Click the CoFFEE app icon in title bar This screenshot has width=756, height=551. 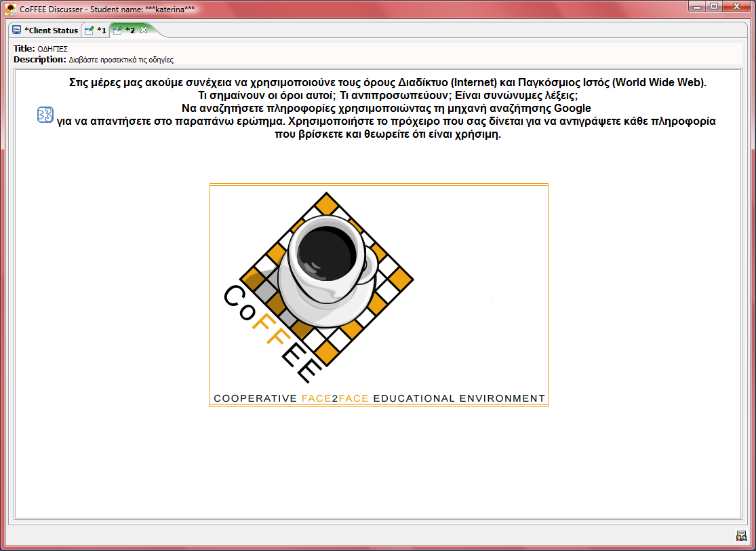coord(11,9)
